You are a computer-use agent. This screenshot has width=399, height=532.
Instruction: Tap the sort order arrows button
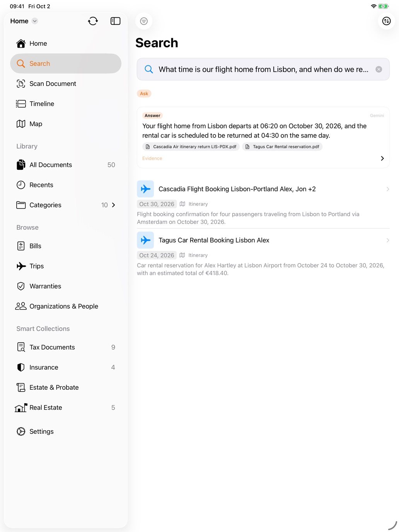point(386,21)
